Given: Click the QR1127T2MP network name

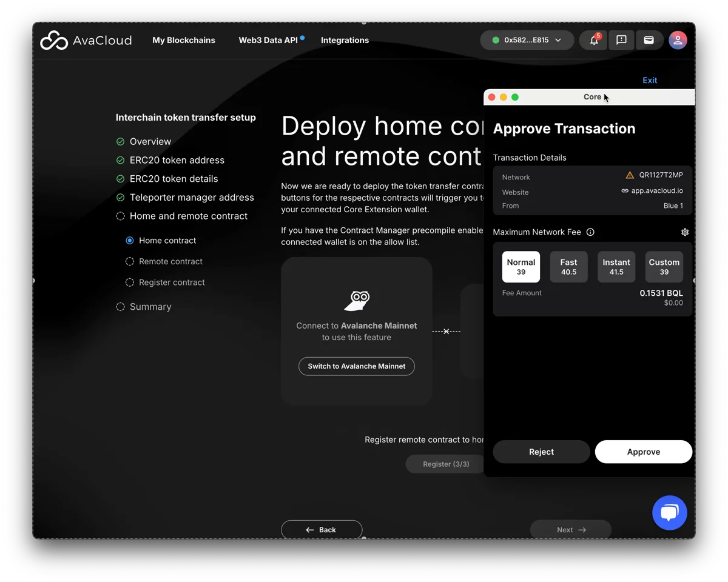Looking at the screenshot, I should [661, 175].
